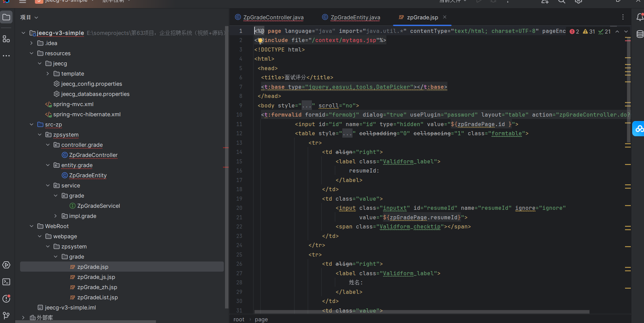Screen dimensions: 644x323
Task: Open the blue cloud assistant plugin icon
Action: pos(639,129)
